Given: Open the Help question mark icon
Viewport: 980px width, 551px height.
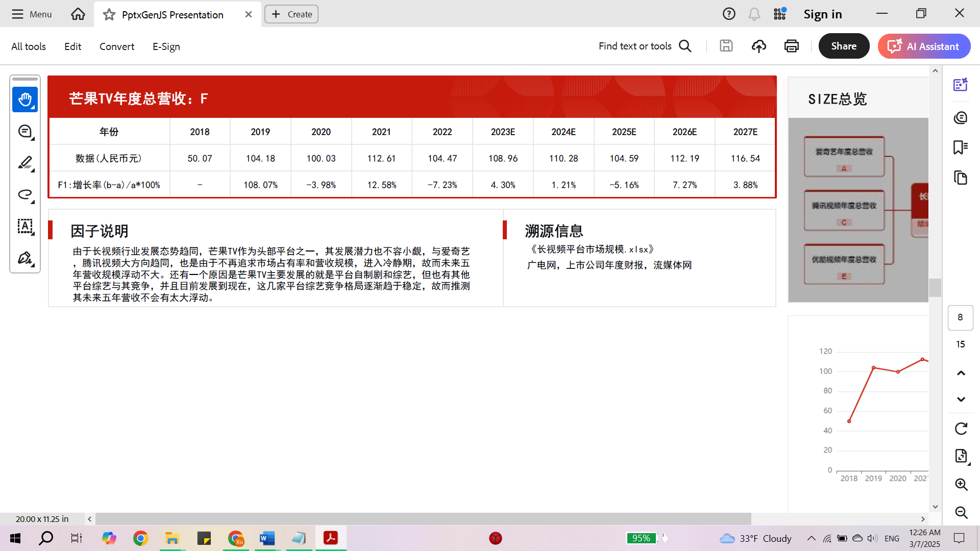Looking at the screenshot, I should tap(729, 14).
